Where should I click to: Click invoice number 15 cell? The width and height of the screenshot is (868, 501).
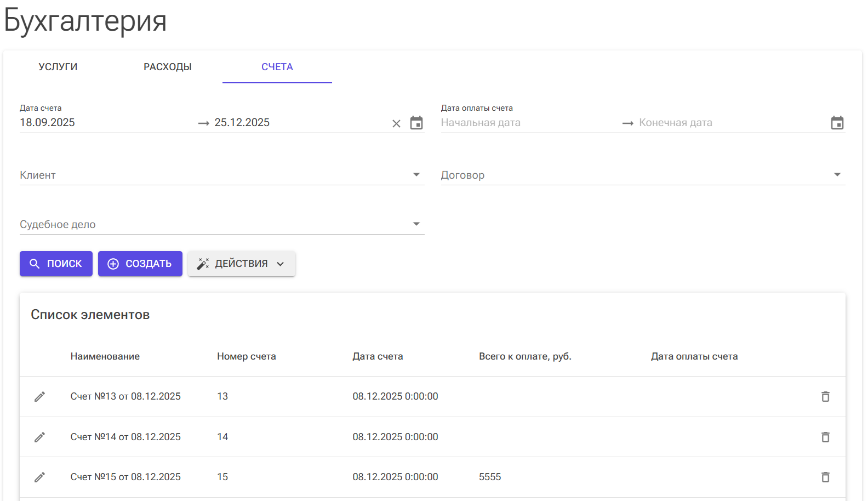tap(222, 477)
